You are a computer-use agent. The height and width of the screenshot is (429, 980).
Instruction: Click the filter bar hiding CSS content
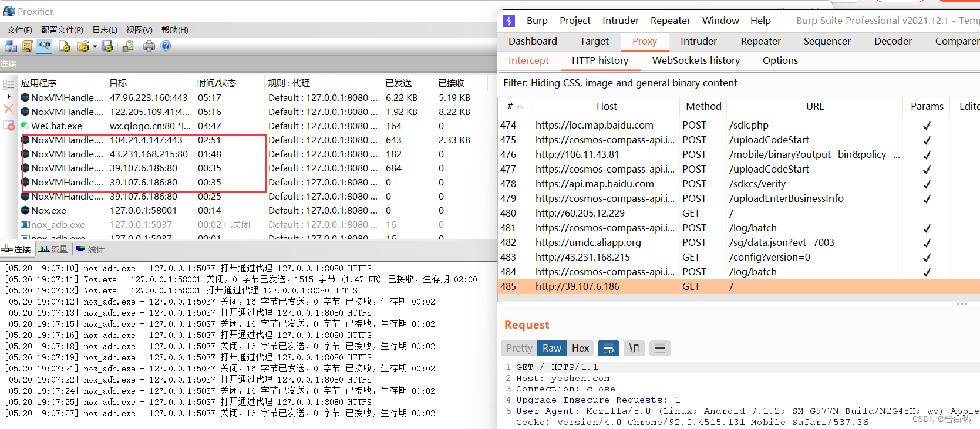click(x=739, y=83)
